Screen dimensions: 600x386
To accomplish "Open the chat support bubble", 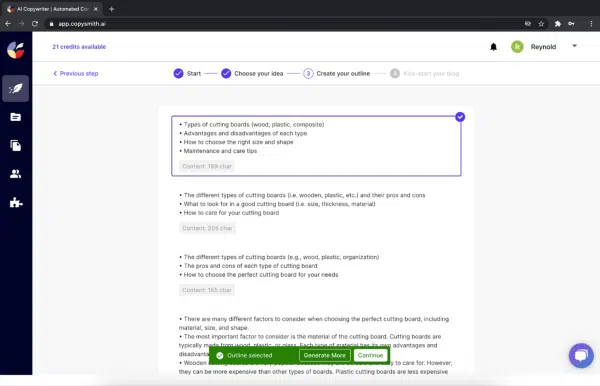I will (x=581, y=355).
